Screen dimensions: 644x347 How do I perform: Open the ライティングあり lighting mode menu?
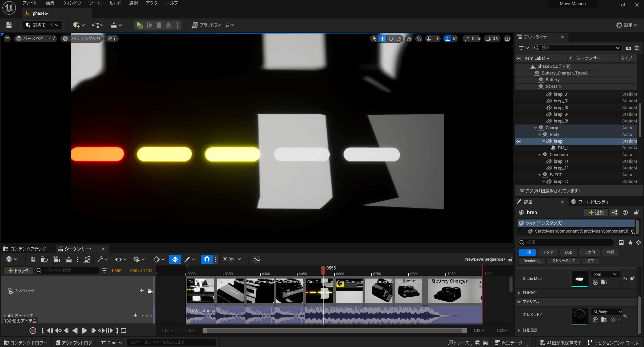click(x=82, y=39)
